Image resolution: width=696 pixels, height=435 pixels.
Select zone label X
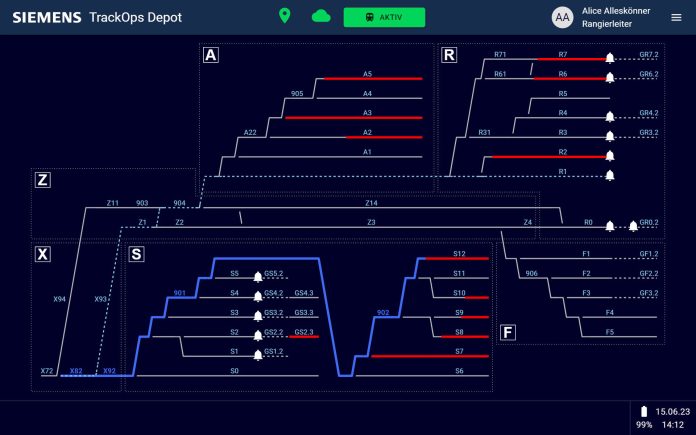pos(43,254)
